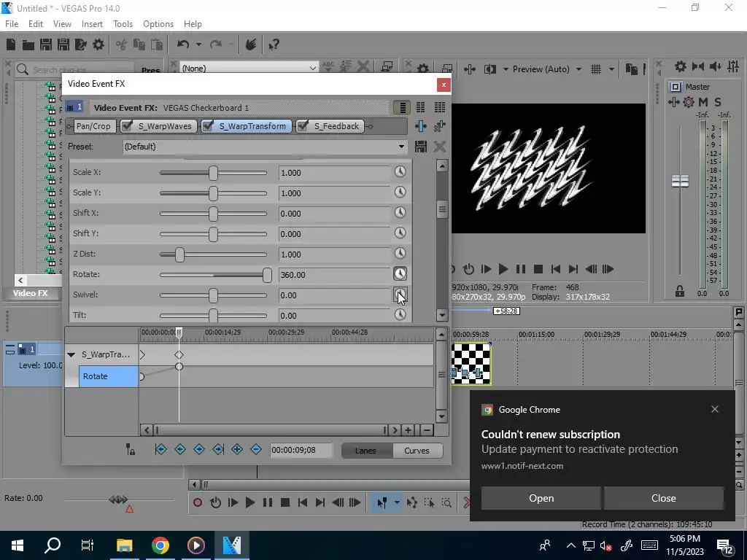The image size is (747, 560).
Task: Click the Downmix Output speaker icon
Action: (716, 66)
